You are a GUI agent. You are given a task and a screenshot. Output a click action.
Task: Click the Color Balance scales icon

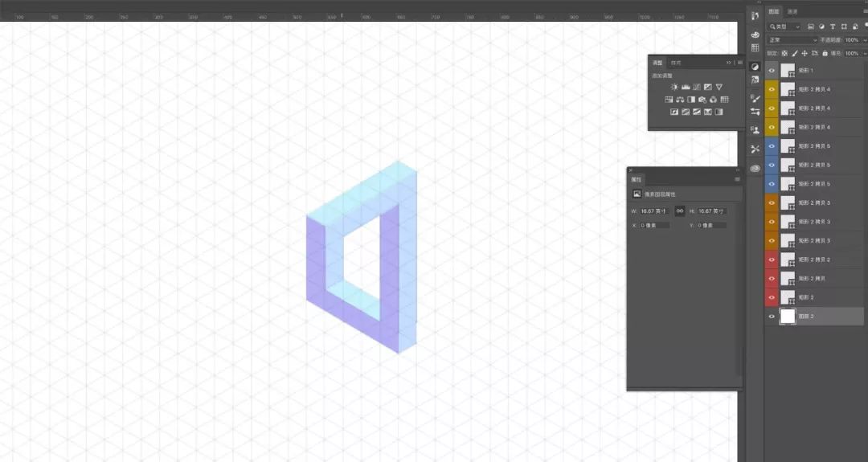680,100
